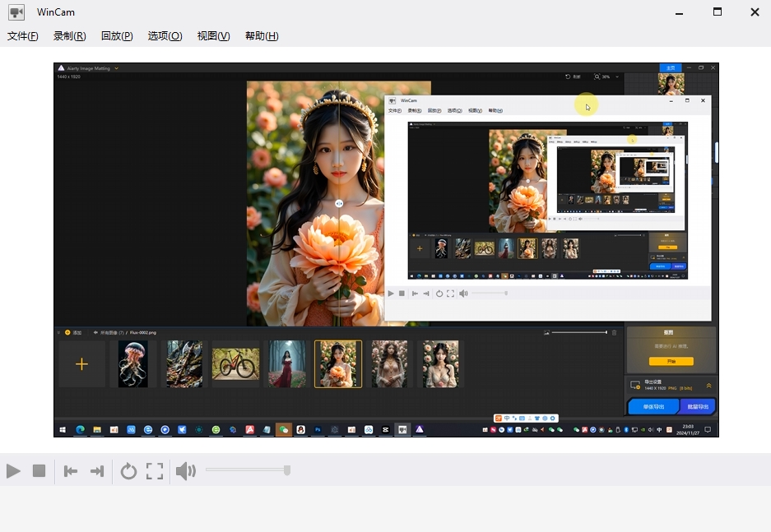
Task: Click the WinCam camera icon in title bar
Action: 16,12
